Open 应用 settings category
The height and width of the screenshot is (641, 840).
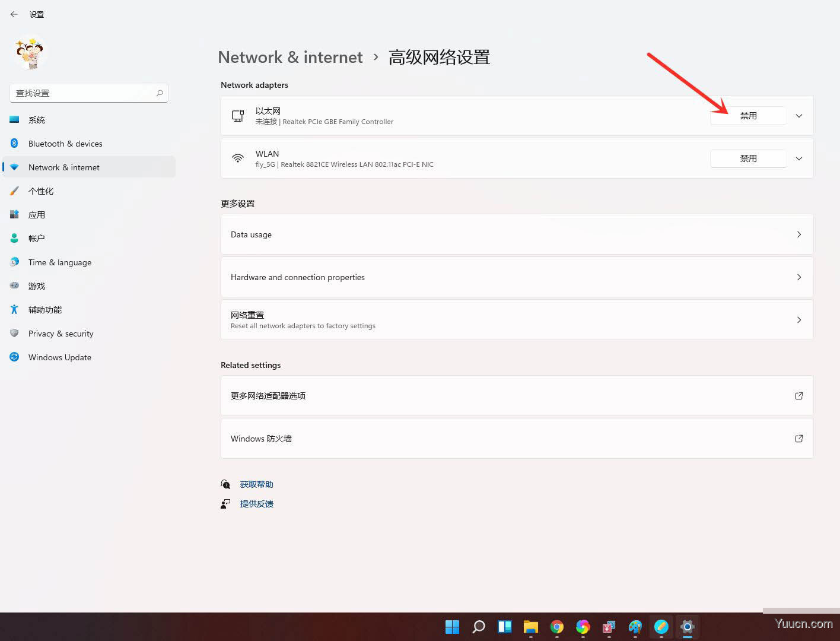[x=89, y=215]
